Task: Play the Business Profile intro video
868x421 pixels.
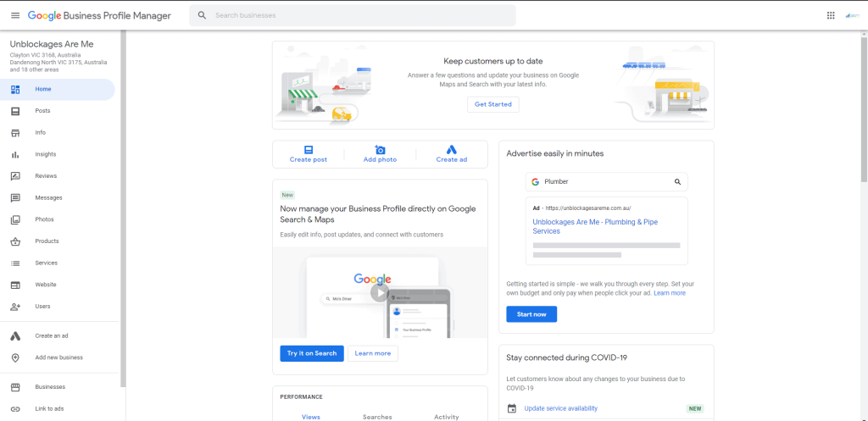Action: (x=379, y=292)
